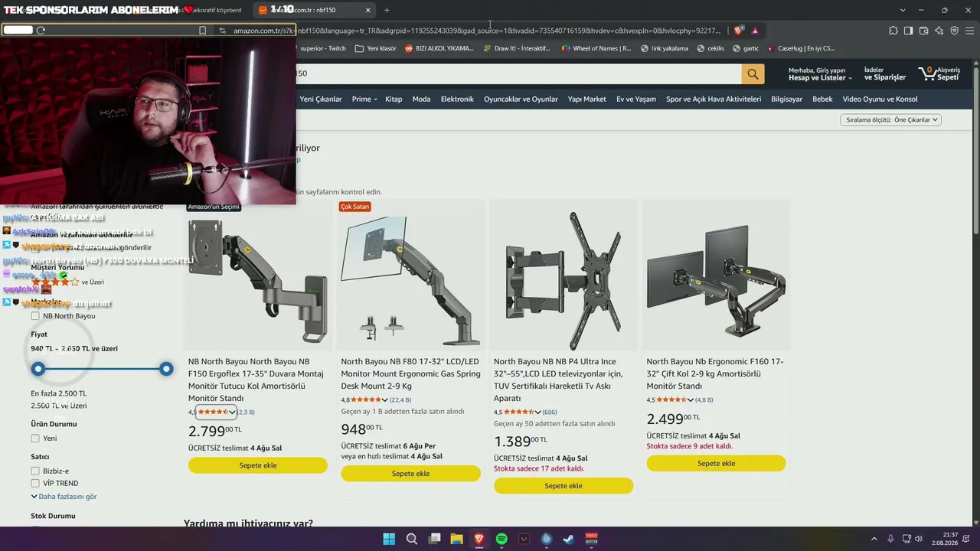The height and width of the screenshot is (551, 980).
Task: Open the browser hamburger menu
Action: 969,31
